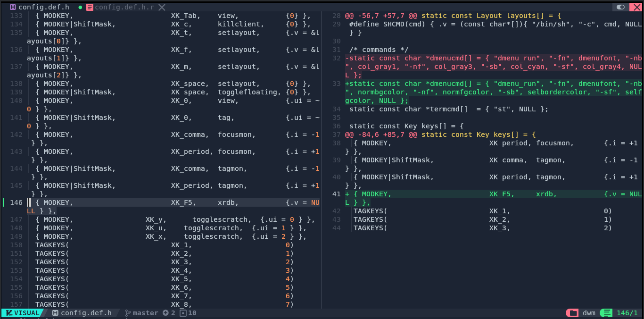Click the diff hunk header @@ -84,6 +85,7 @@
This screenshot has width=644, height=319.
point(381,134)
